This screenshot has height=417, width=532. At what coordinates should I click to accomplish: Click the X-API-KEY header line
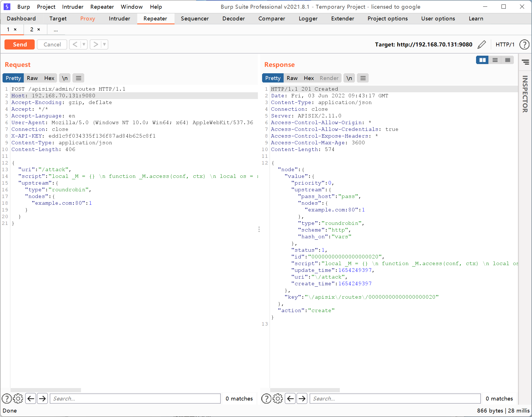(83, 136)
